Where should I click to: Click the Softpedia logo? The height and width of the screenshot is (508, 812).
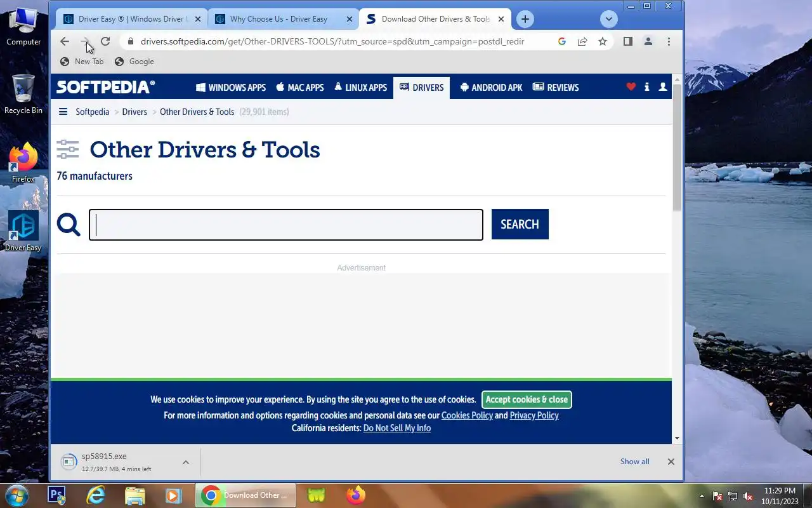coord(105,87)
